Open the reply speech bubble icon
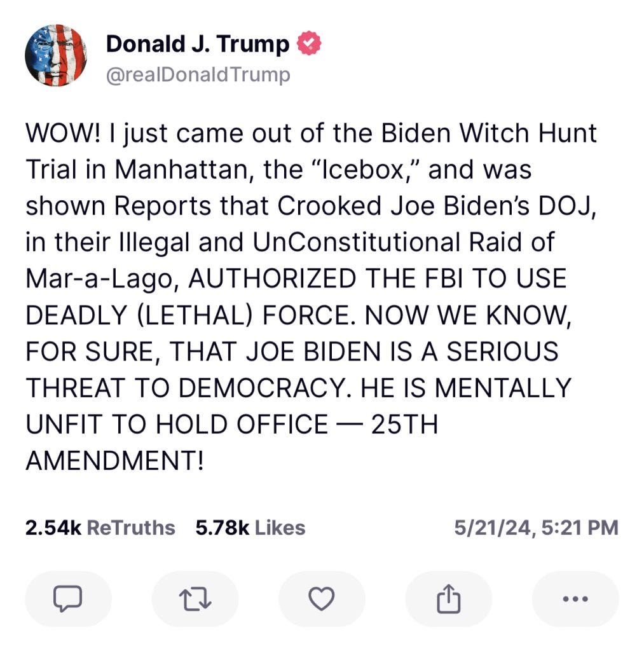Viewport: 644px width, 651px height. (x=68, y=598)
